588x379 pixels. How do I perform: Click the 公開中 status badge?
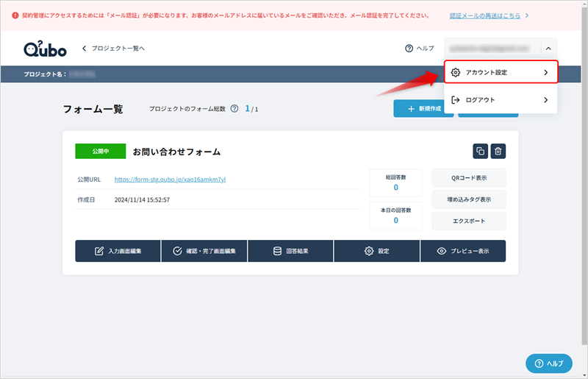(x=101, y=151)
